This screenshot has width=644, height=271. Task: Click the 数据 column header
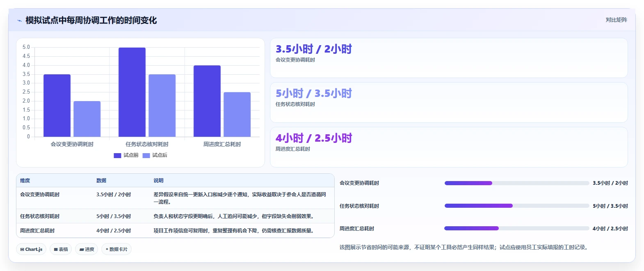pos(101,181)
